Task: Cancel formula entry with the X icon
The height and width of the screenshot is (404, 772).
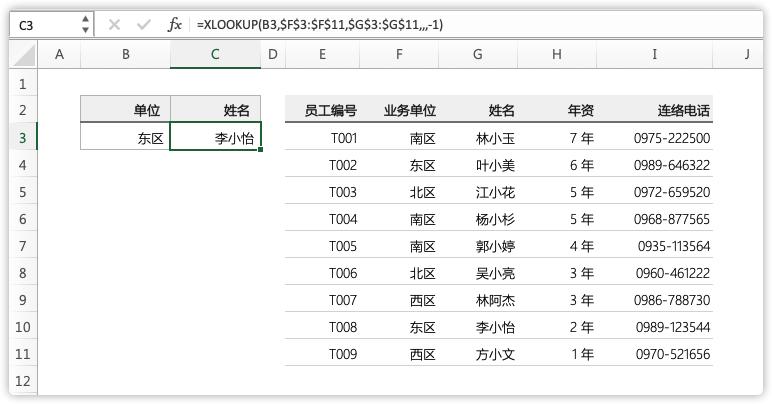Action: [114, 25]
